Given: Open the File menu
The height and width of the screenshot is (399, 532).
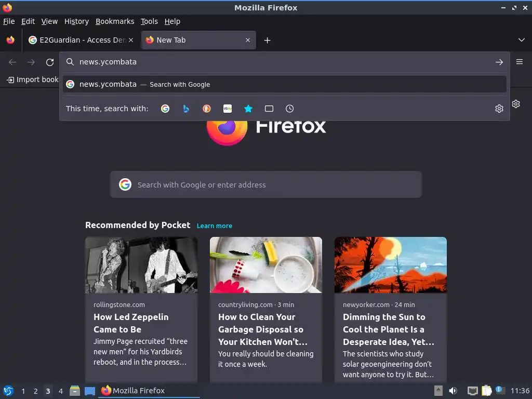Looking at the screenshot, I should click(9, 21).
